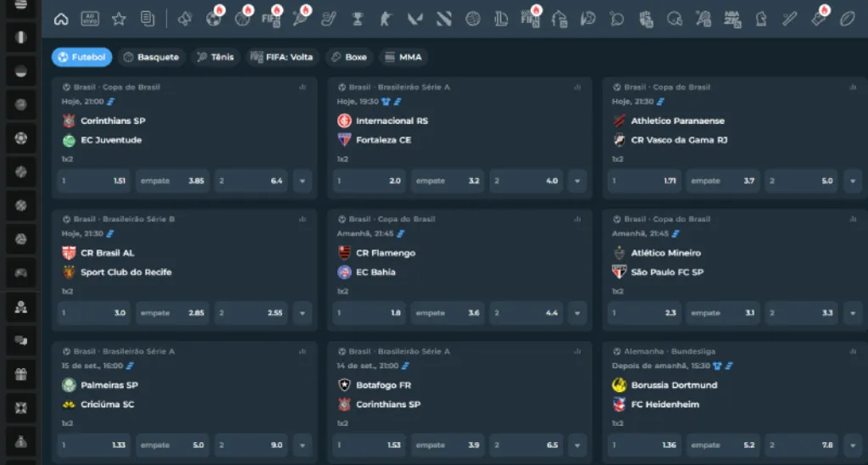Open gamepad icon in left sidebar
This screenshot has height=465, width=868.
(x=20, y=272)
